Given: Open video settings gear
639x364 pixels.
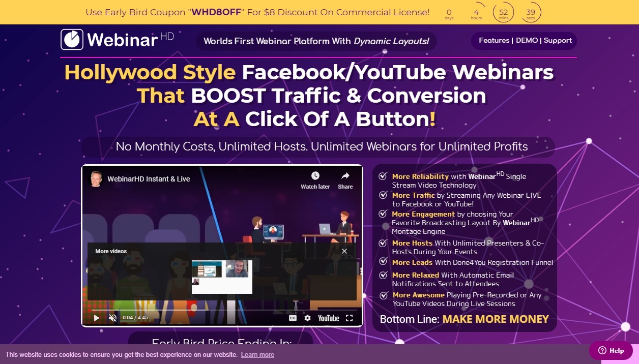Looking at the screenshot, I should coord(307,318).
